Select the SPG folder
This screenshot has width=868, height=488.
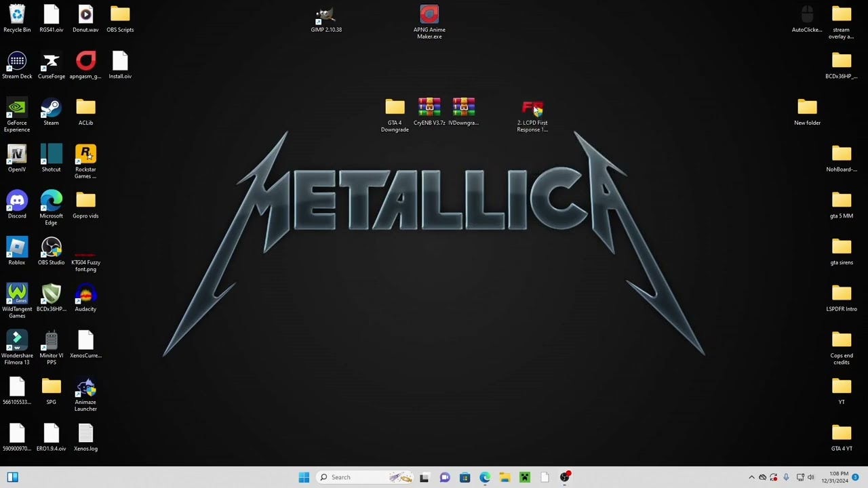[x=52, y=392]
